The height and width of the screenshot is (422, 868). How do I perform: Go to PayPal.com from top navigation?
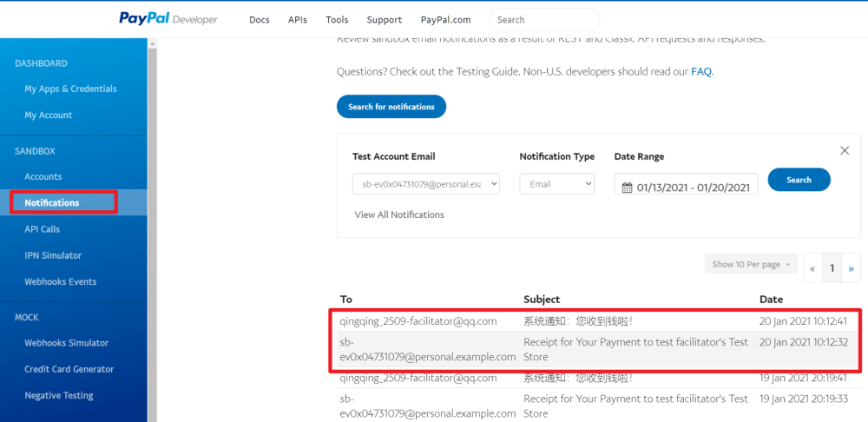coord(445,19)
